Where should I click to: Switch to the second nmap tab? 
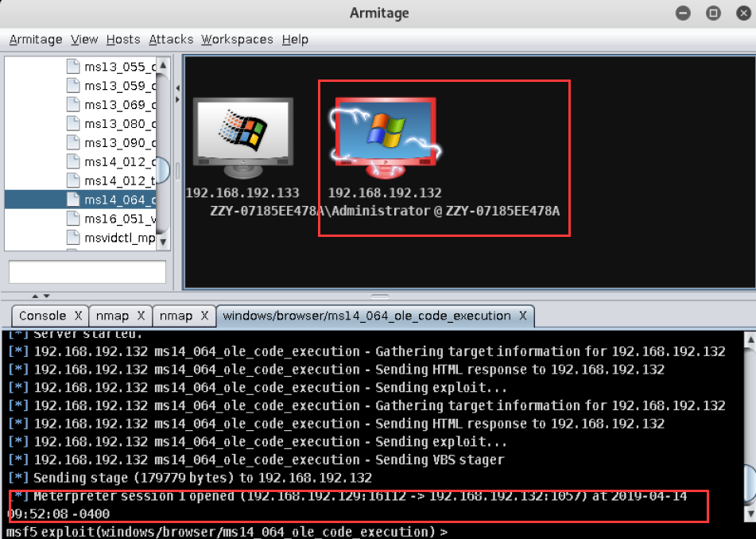click(176, 316)
